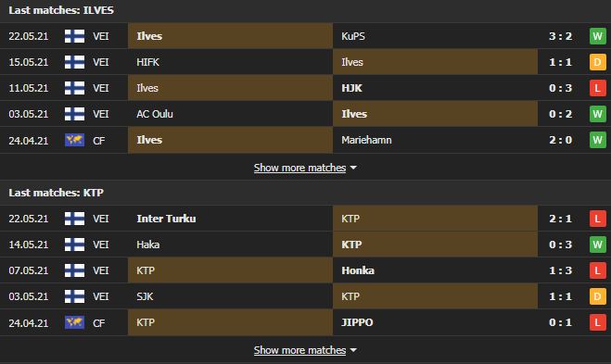Expand Show more matches under the Ilves section
Image resolution: width=611 pixels, height=364 pixels.
click(299, 168)
